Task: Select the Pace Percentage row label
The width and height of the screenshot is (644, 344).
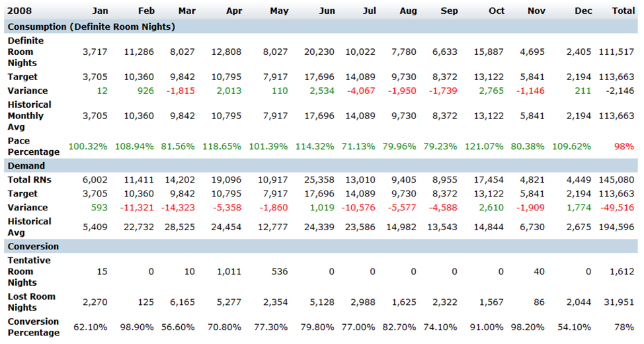Action: [x=34, y=146]
